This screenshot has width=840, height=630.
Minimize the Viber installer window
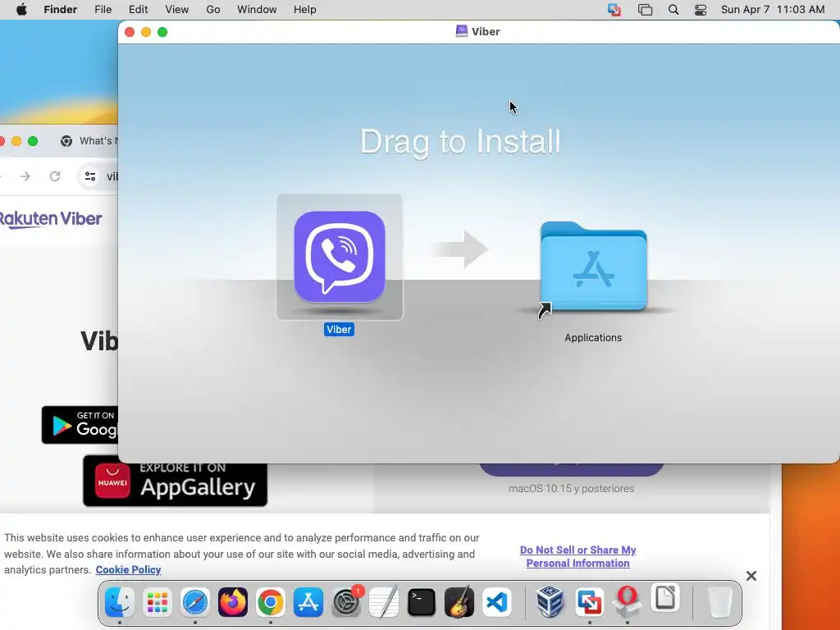pos(146,32)
